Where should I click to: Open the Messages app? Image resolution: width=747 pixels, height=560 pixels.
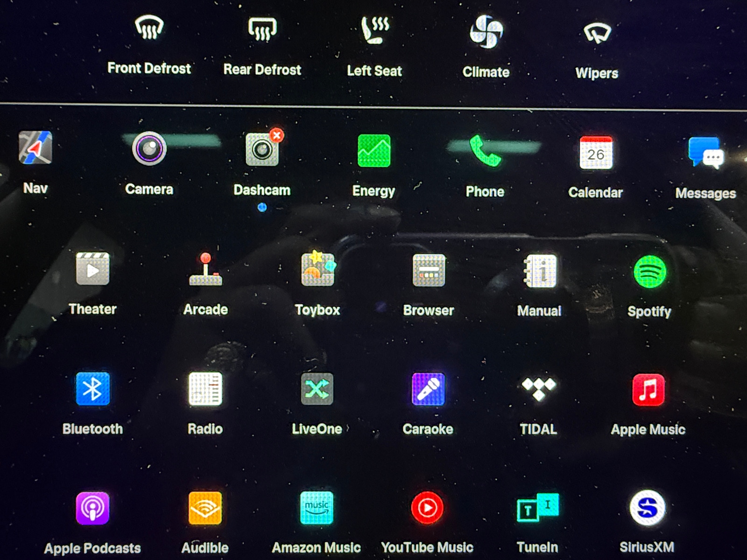[705, 153]
